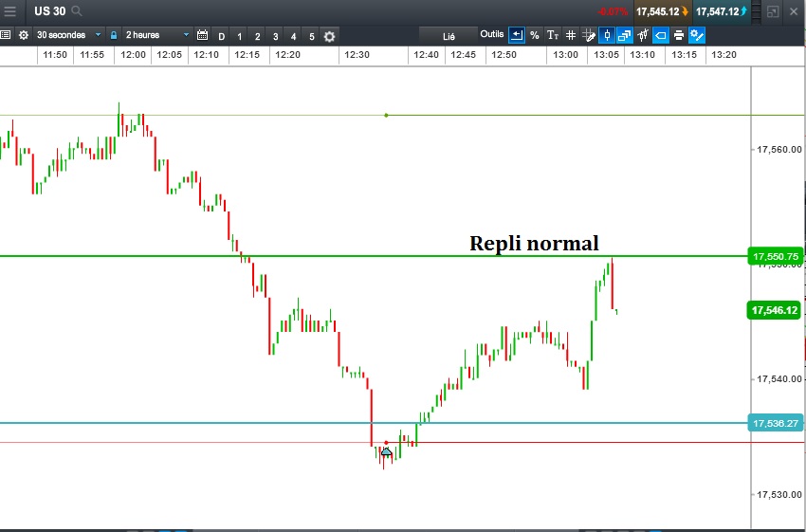Image resolution: width=806 pixels, height=532 pixels.
Task: Click the blue bell alert marker on chart
Action: [386, 452]
